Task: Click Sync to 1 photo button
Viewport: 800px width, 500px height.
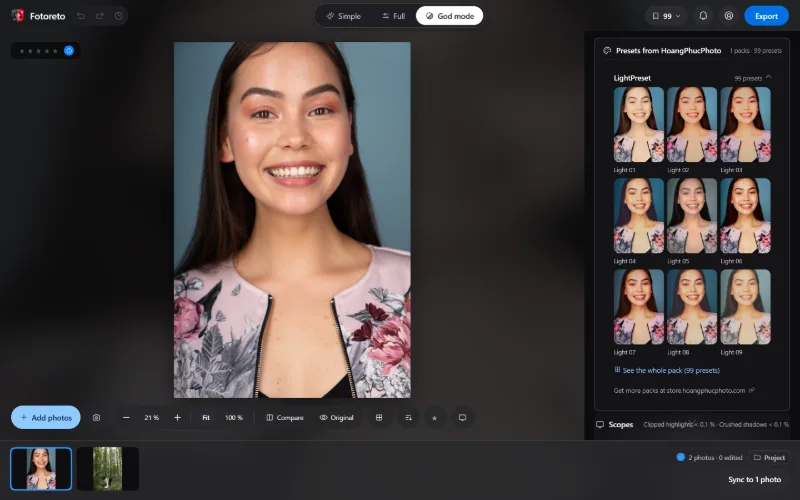Action: pyautogui.click(x=755, y=480)
